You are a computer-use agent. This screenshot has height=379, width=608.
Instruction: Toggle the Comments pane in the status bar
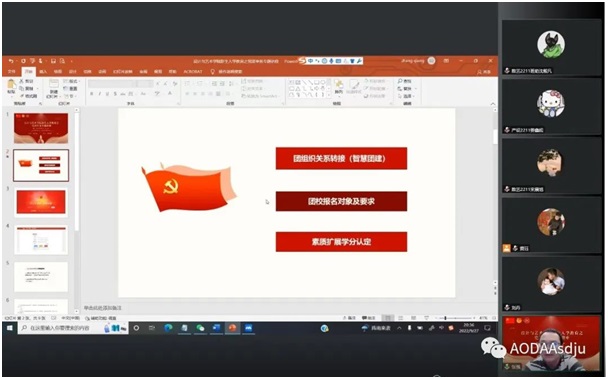[x=369, y=318]
